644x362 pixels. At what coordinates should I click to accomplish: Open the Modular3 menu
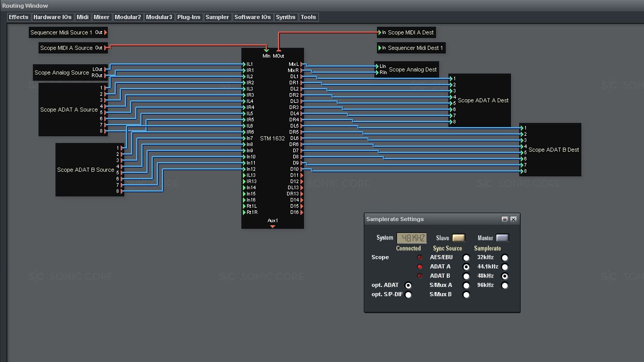pyautogui.click(x=159, y=17)
